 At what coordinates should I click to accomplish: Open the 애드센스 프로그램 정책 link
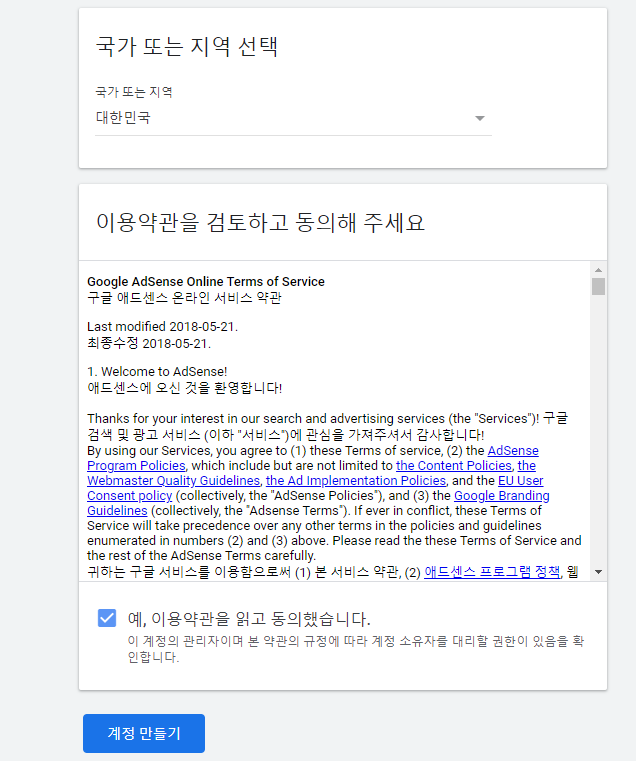[x=492, y=572]
